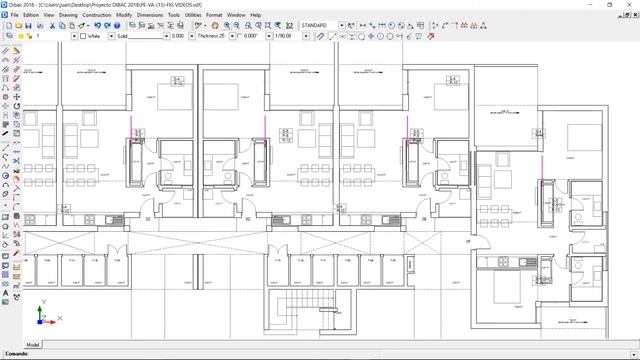Click the Zoom in magnifier icon
Screen dimensions: 640x360
point(227,26)
